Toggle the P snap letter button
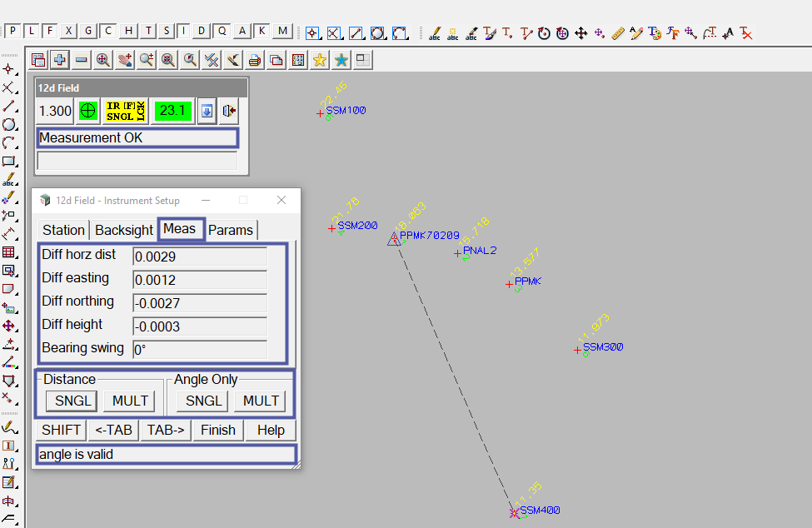Viewport: 812px width, 528px height. [x=14, y=31]
